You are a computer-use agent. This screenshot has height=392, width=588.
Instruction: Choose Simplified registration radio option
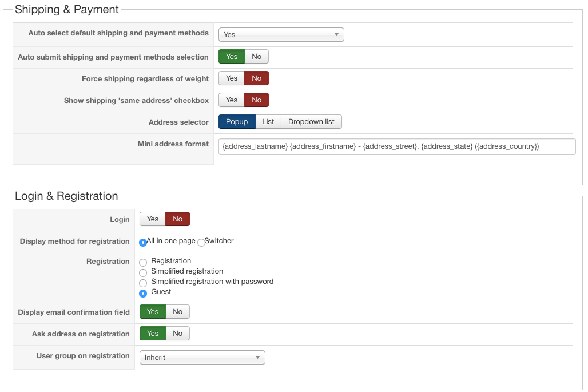(x=143, y=272)
